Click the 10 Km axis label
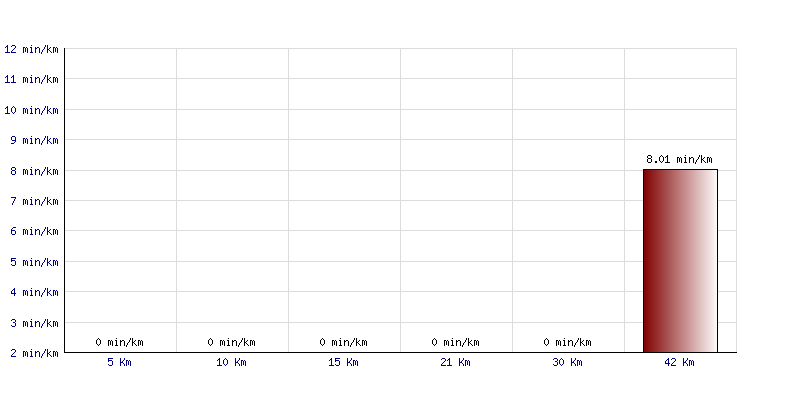800x400 pixels. pyautogui.click(x=231, y=363)
